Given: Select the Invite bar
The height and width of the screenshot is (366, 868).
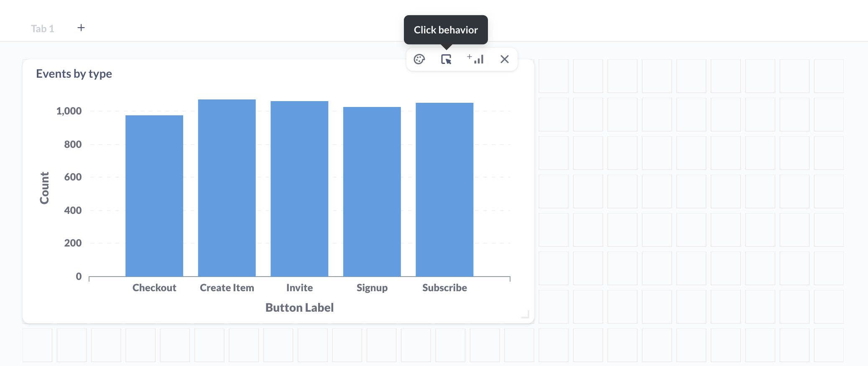Looking at the screenshot, I should click(x=299, y=188).
